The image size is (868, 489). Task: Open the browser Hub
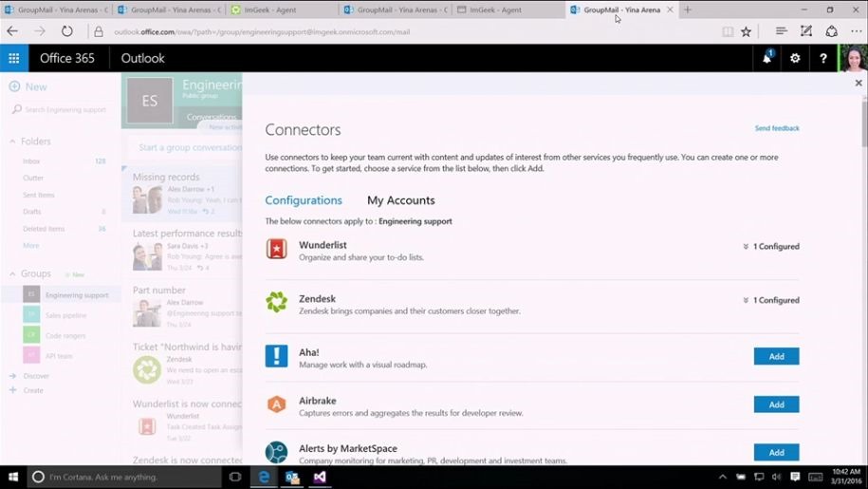click(781, 31)
